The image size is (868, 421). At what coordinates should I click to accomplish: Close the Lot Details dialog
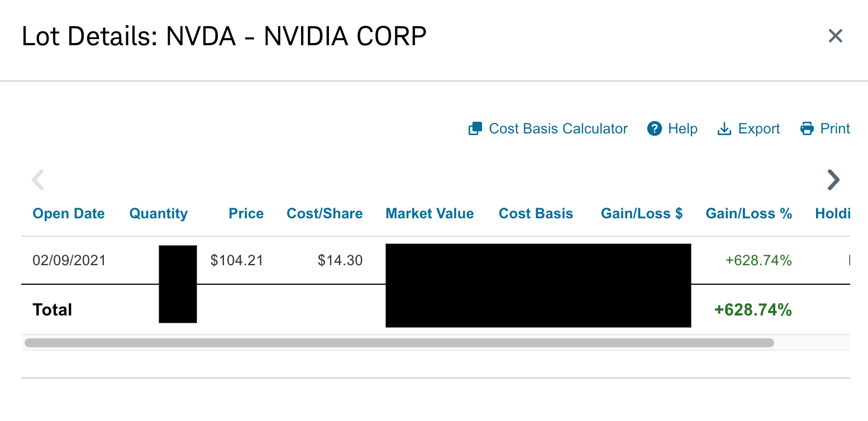pyautogui.click(x=835, y=36)
